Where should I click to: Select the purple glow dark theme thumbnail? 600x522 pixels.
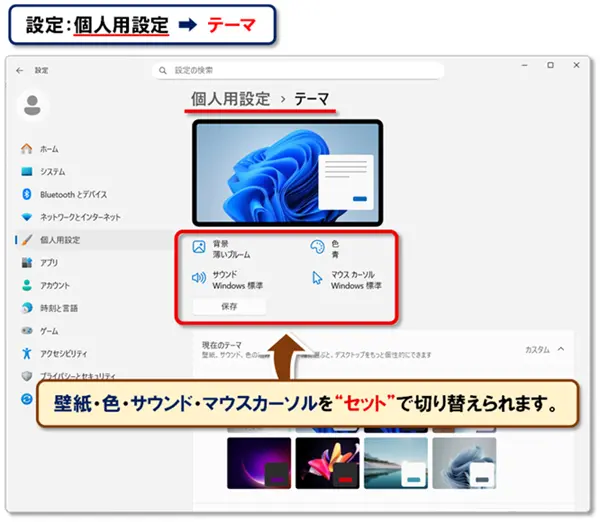259,463
